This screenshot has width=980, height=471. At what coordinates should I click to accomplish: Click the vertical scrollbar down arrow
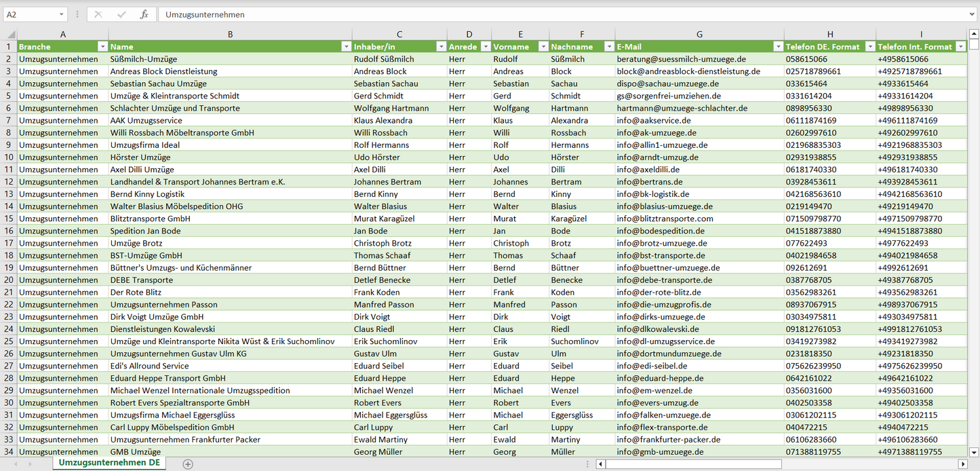click(x=974, y=451)
